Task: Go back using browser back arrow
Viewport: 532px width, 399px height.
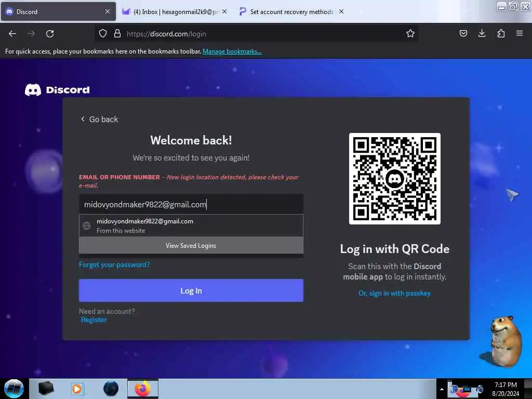Action: [12, 34]
